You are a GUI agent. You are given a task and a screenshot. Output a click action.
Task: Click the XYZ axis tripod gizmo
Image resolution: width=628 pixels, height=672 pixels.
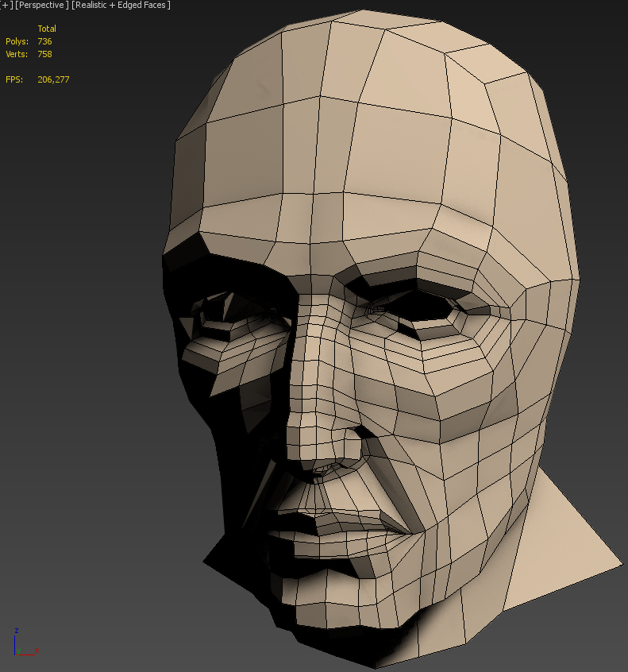coord(25,642)
